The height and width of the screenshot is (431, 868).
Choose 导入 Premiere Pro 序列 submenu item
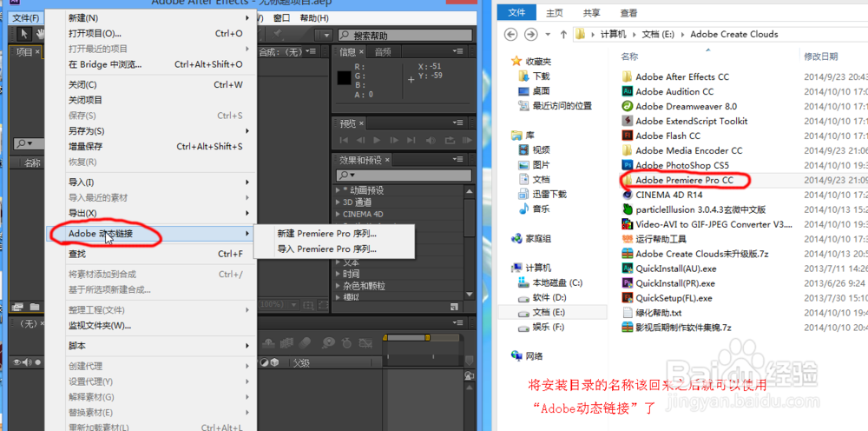click(333, 249)
